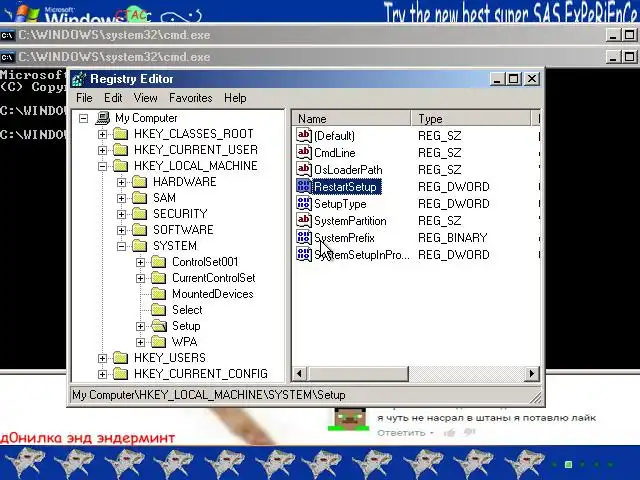This screenshot has height=480, width=640.
Task: Click the binary icon beside SystemPrefix
Action: [x=304, y=238]
